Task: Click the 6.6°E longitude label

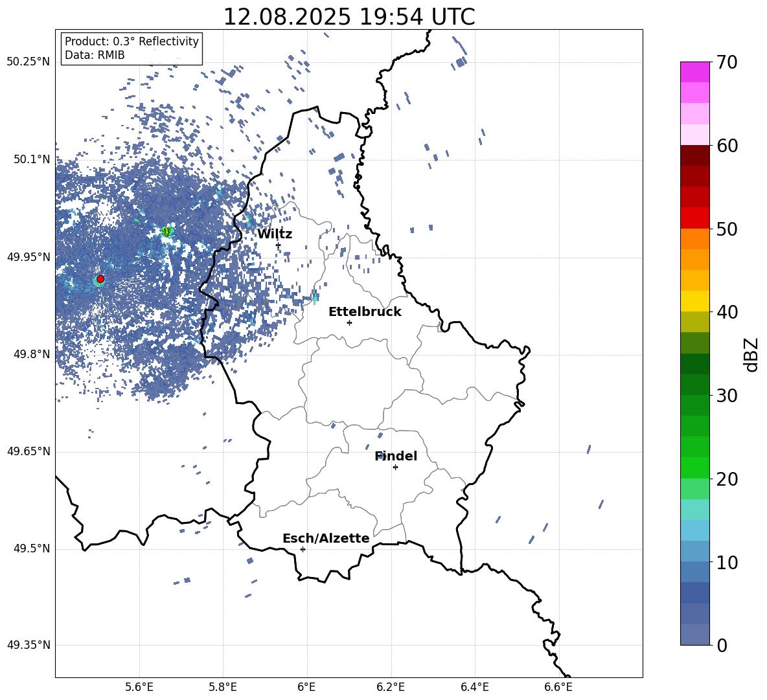Action: click(x=558, y=687)
